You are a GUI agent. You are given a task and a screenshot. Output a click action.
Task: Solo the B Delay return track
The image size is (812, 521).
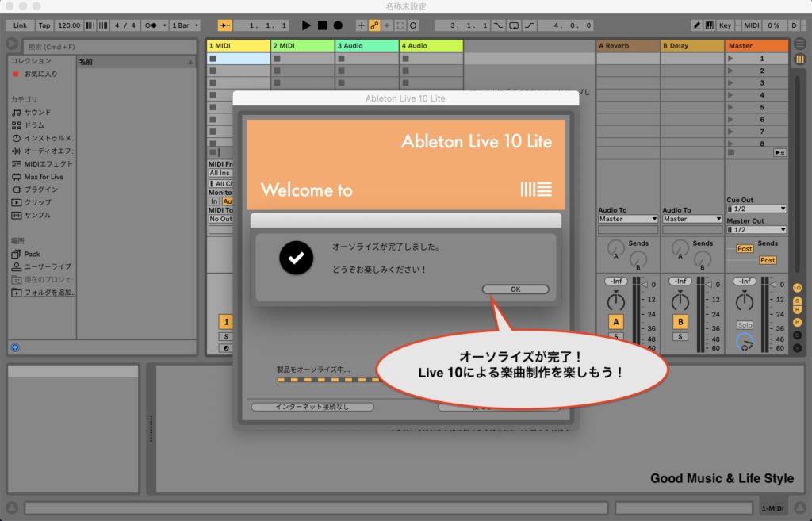[x=680, y=337]
